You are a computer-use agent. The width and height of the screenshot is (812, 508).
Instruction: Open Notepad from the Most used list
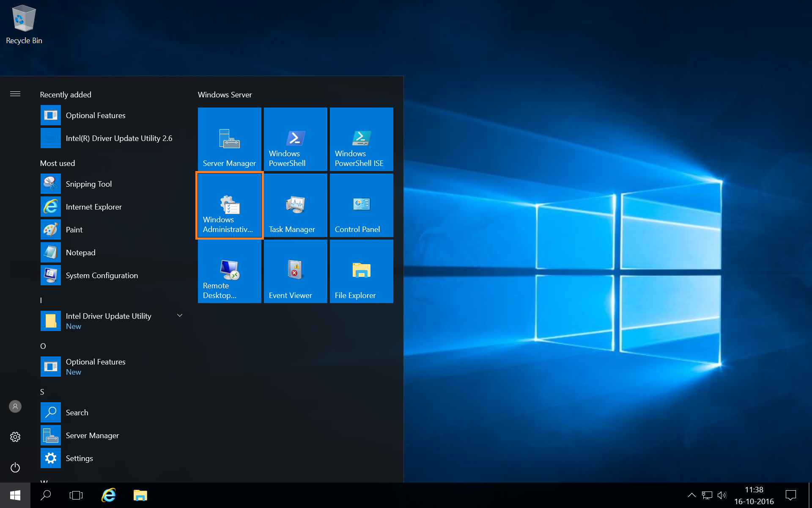(x=113, y=253)
